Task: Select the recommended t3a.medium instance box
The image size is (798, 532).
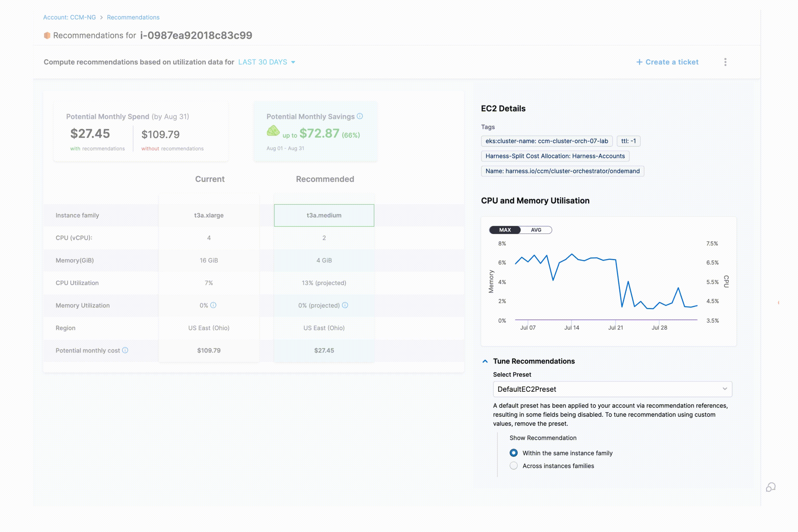Action: point(324,215)
